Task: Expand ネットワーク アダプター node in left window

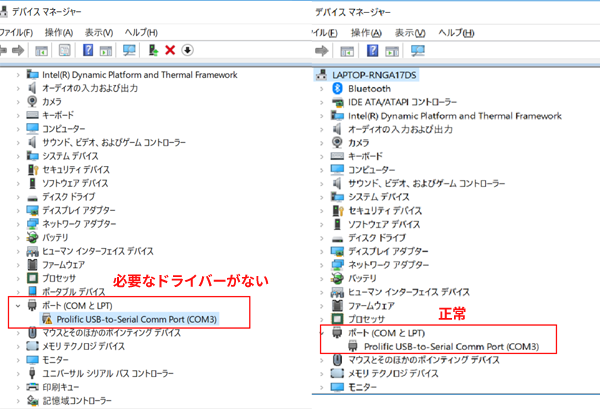Action: (x=18, y=224)
